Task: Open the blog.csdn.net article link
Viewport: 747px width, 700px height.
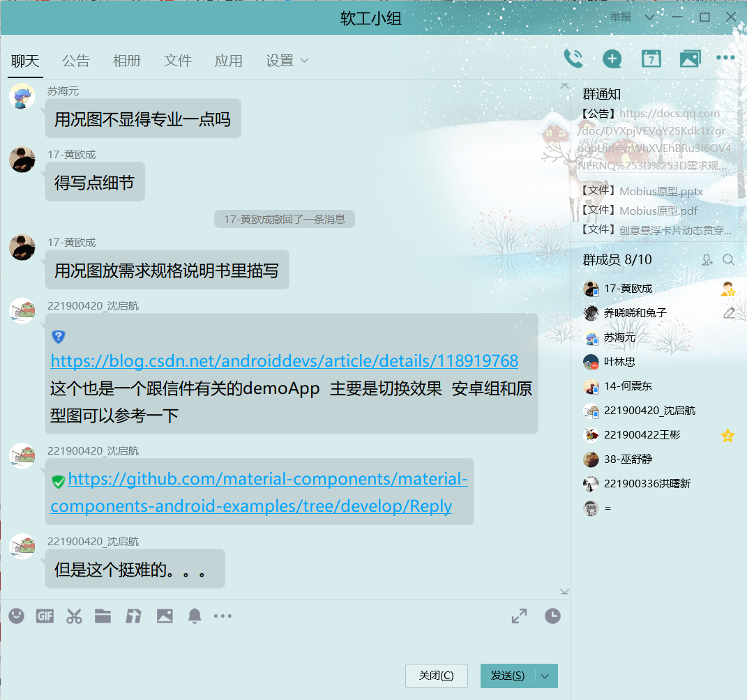Action: [285, 361]
